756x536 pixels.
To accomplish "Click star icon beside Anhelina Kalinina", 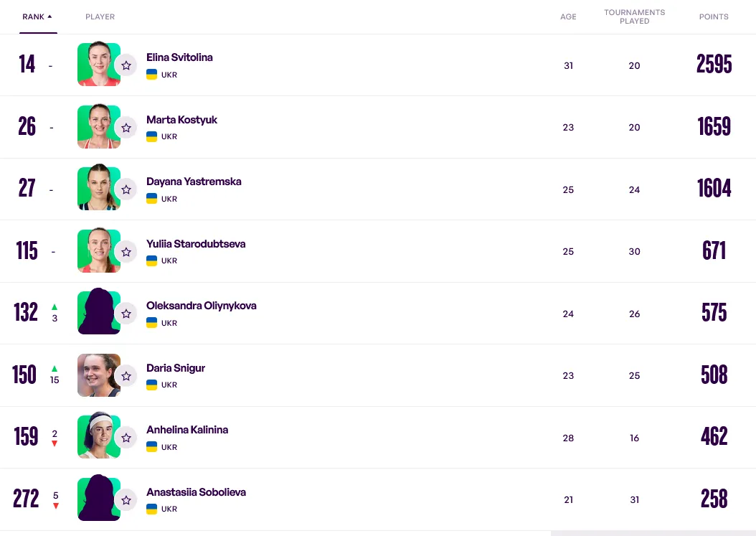I will coord(126,438).
